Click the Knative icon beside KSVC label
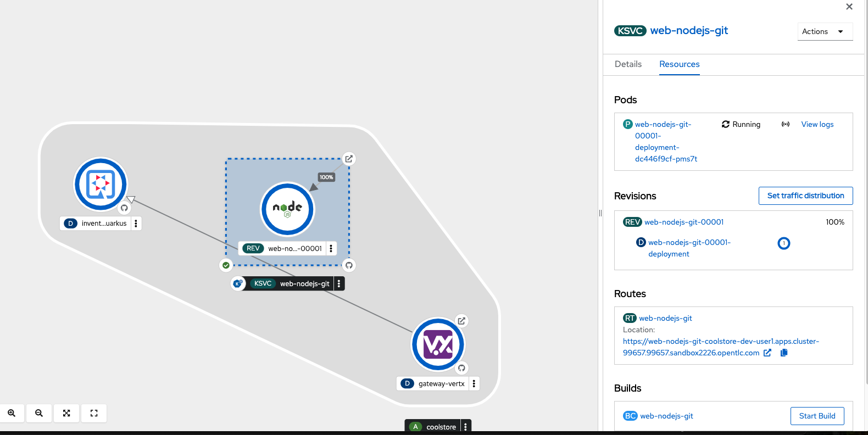This screenshot has width=868, height=435. [x=238, y=283]
